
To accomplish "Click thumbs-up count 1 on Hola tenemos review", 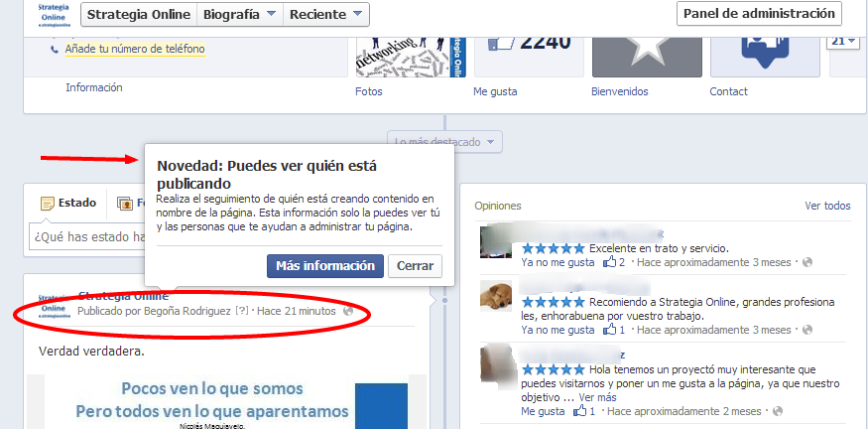I will pos(585,411).
